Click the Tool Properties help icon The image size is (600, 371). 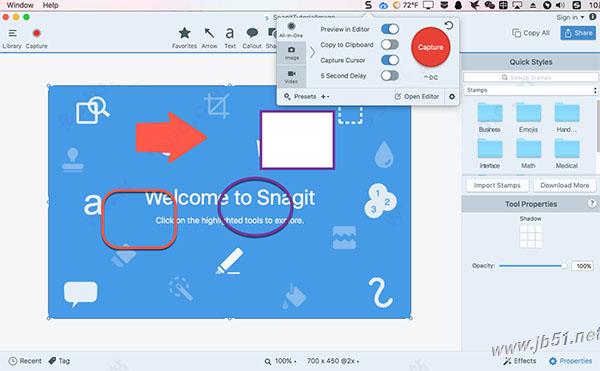(592, 203)
